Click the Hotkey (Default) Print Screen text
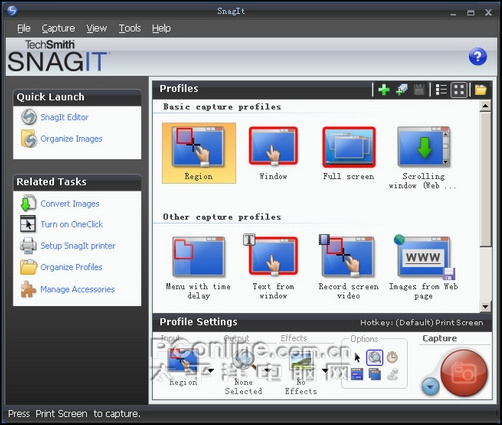Image resolution: width=502 pixels, height=425 pixels. click(x=421, y=323)
